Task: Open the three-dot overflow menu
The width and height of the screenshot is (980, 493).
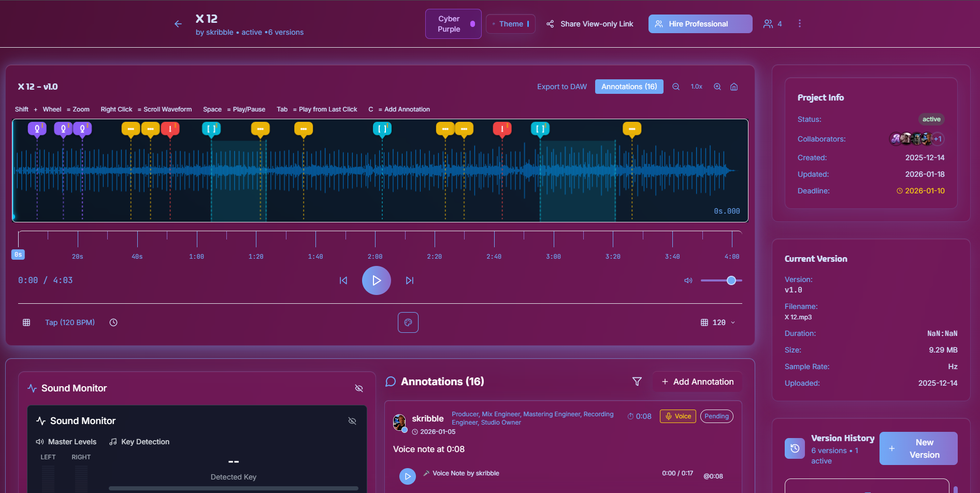Action: pos(799,23)
